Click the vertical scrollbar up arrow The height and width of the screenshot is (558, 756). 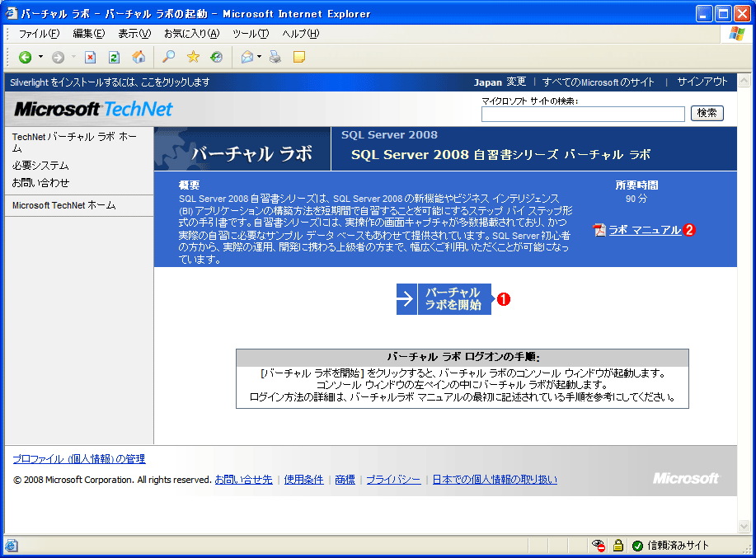click(x=744, y=80)
